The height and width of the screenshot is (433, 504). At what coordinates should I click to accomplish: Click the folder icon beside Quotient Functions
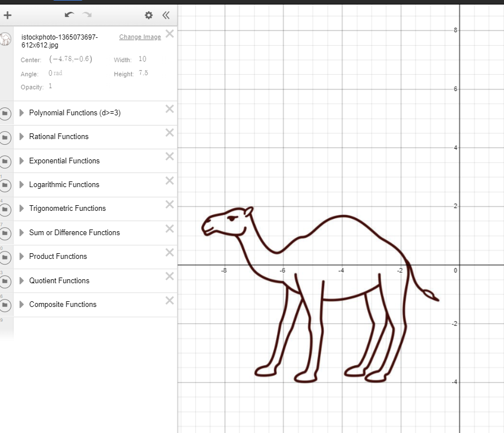(6, 281)
